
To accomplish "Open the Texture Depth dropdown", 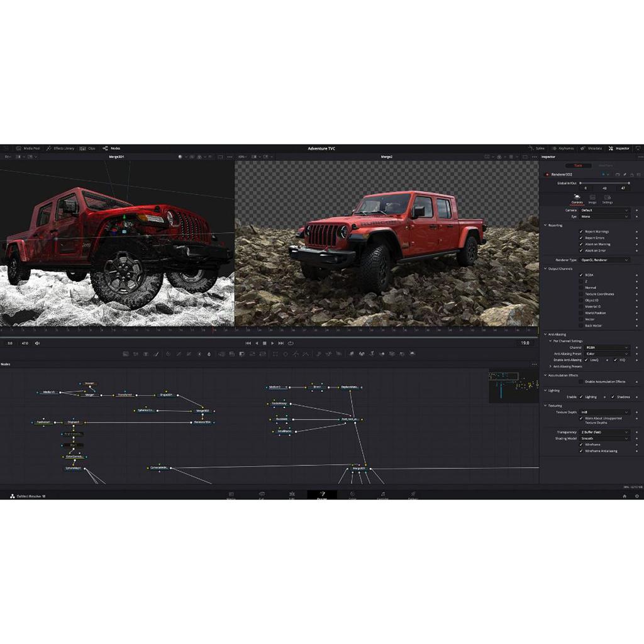I will (x=604, y=412).
